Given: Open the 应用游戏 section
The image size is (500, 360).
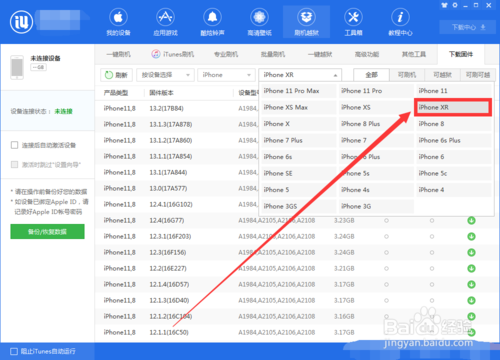Looking at the screenshot, I should pyautogui.click(x=165, y=22).
